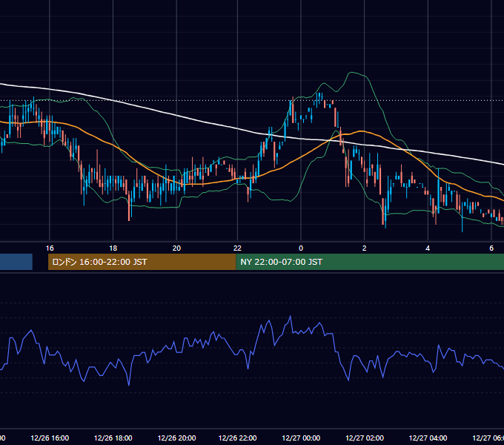This screenshot has width=504, height=445.
Task: Click the hour label 20 on price chart axis
Action: point(176,248)
